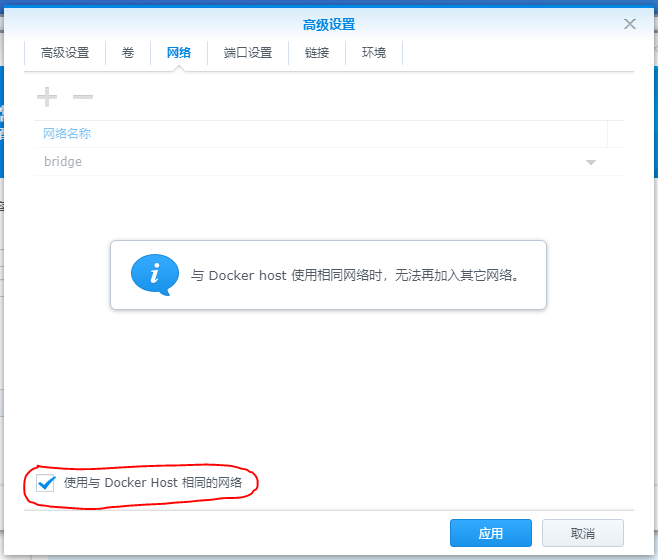Switch to the 高级设置 tab

click(65, 53)
